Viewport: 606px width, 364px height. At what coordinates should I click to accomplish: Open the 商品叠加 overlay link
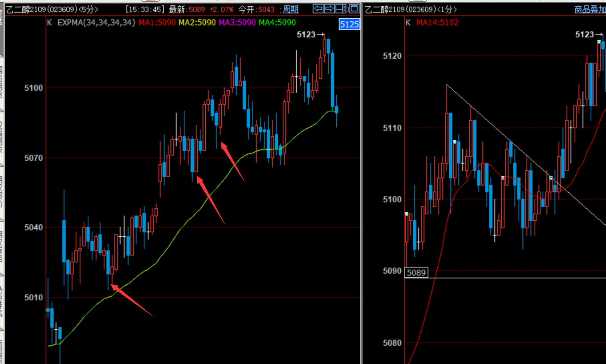590,9
